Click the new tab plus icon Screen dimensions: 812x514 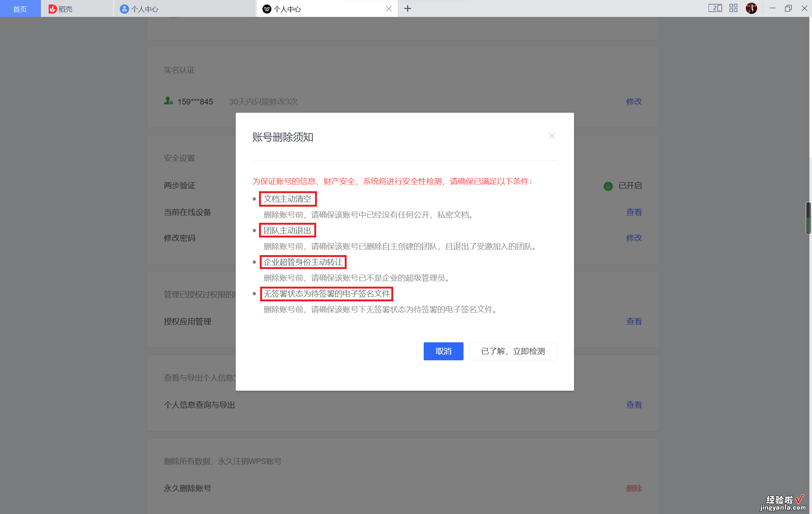(x=407, y=8)
